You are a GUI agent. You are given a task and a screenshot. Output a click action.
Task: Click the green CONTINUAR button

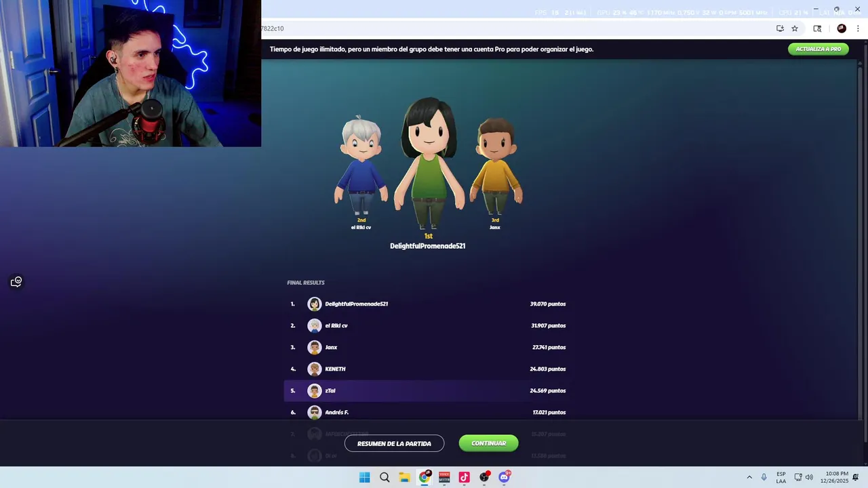click(488, 443)
